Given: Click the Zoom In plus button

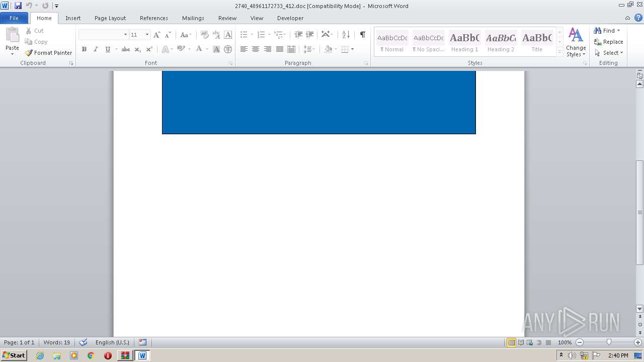Looking at the screenshot, I should tap(638, 342).
